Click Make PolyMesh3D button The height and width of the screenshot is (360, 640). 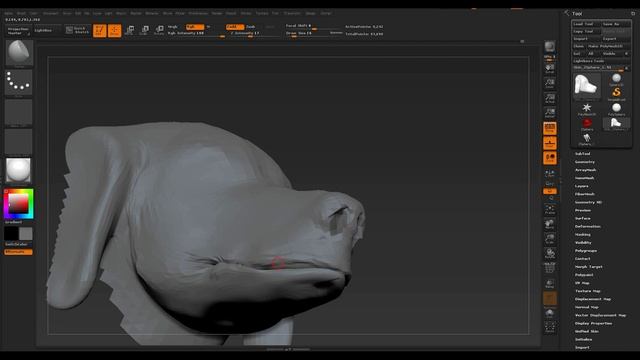click(609, 46)
